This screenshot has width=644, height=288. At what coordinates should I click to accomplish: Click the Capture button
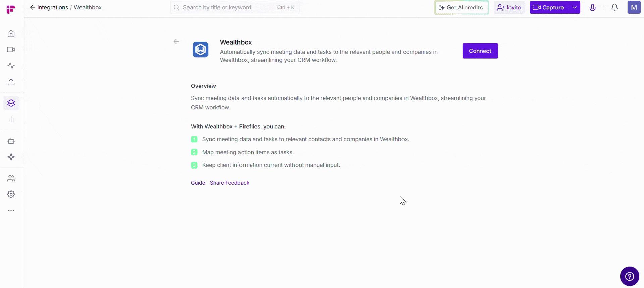[x=549, y=7]
